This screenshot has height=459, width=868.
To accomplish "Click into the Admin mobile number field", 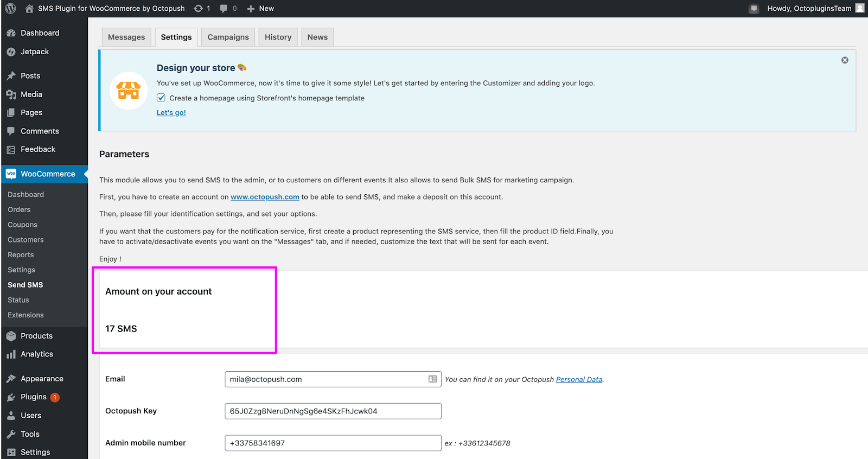I will click(x=333, y=443).
